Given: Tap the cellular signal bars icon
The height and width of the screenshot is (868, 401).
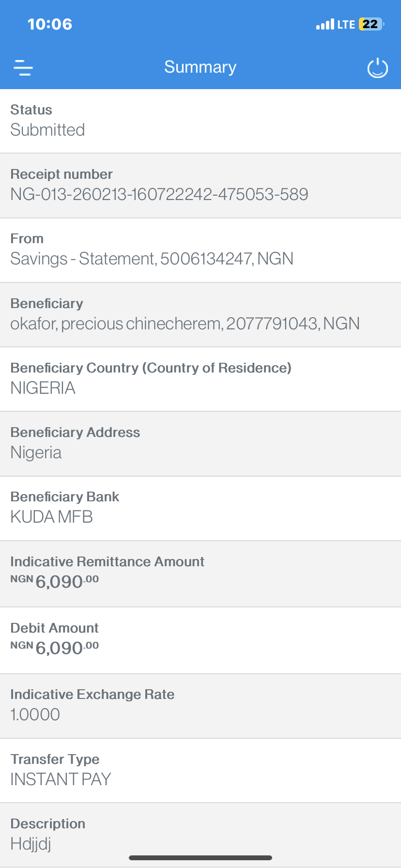Looking at the screenshot, I should (x=325, y=24).
